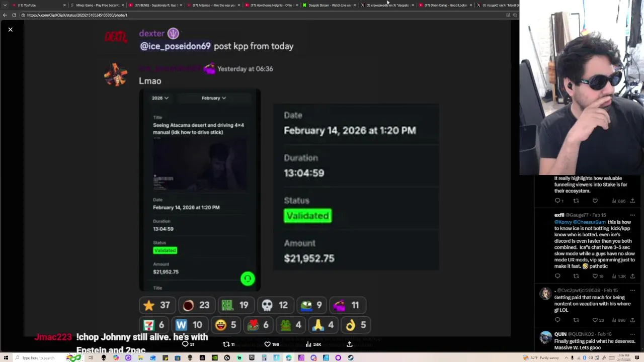This screenshot has height=362, width=644.
Task: Like the photo post with 198 likes
Action: point(272,344)
